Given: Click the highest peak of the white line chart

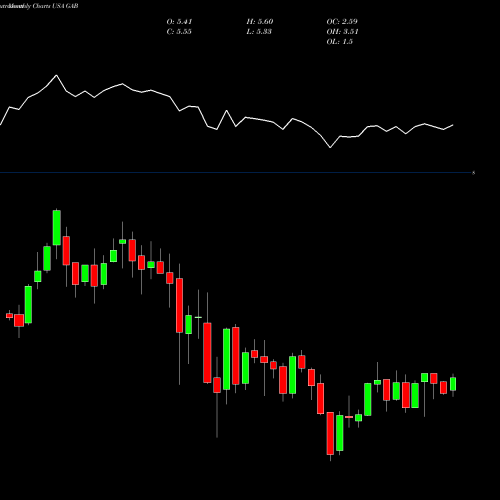Looking at the screenshot, I should click(56, 75).
